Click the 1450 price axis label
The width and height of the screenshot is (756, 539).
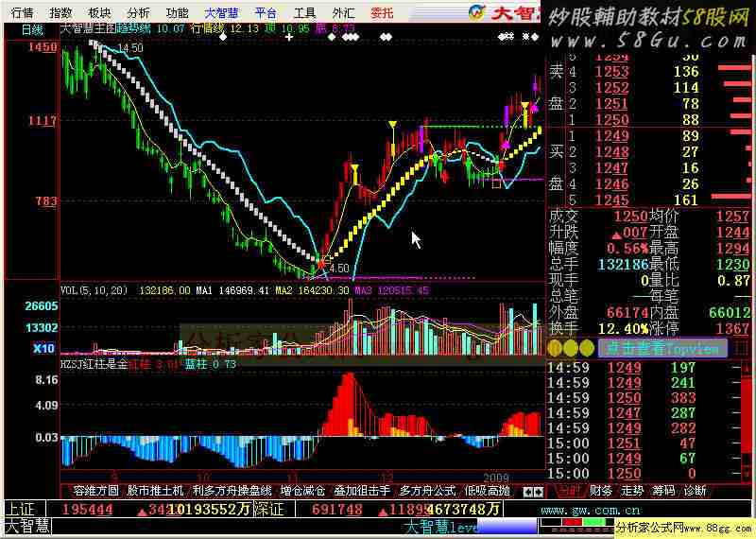[x=43, y=47]
